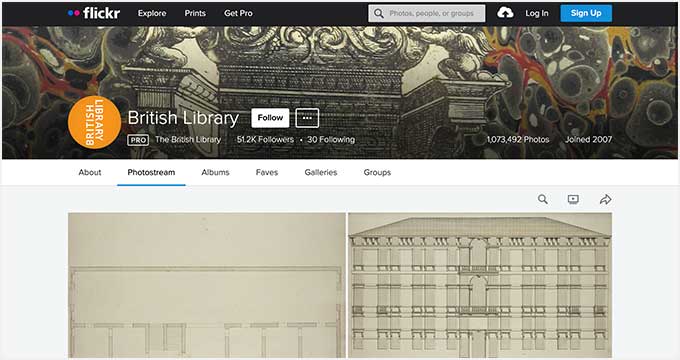Image resolution: width=680 pixels, height=360 pixels.
Task: Open the Prints menu
Action: (x=195, y=13)
